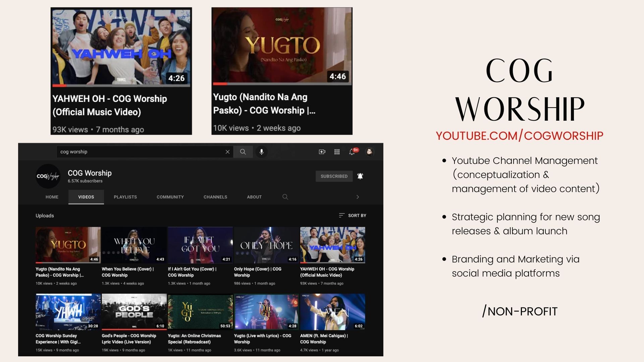This screenshot has width=644, height=362.
Task: Click red progress bar on Yugto thumbnail
Action: click(220, 83)
